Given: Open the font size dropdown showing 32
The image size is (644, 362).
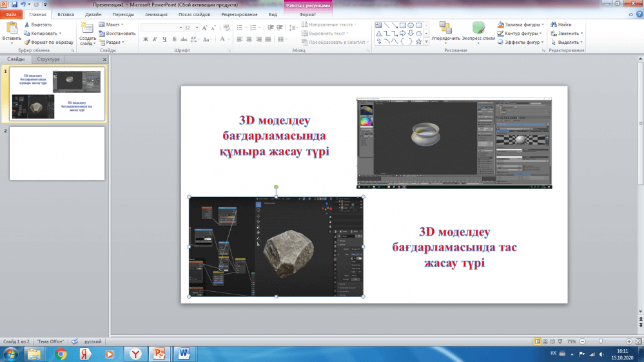Looking at the screenshot, I should 196,28.
